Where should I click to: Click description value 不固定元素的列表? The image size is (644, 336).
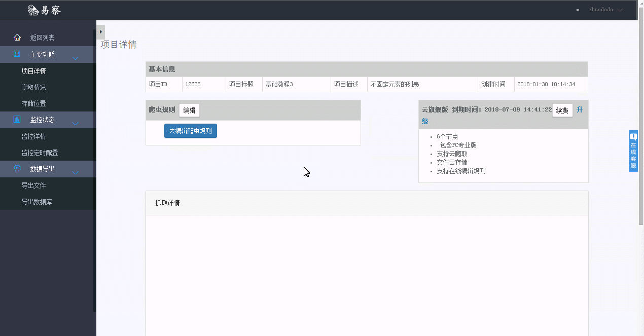[x=395, y=84]
